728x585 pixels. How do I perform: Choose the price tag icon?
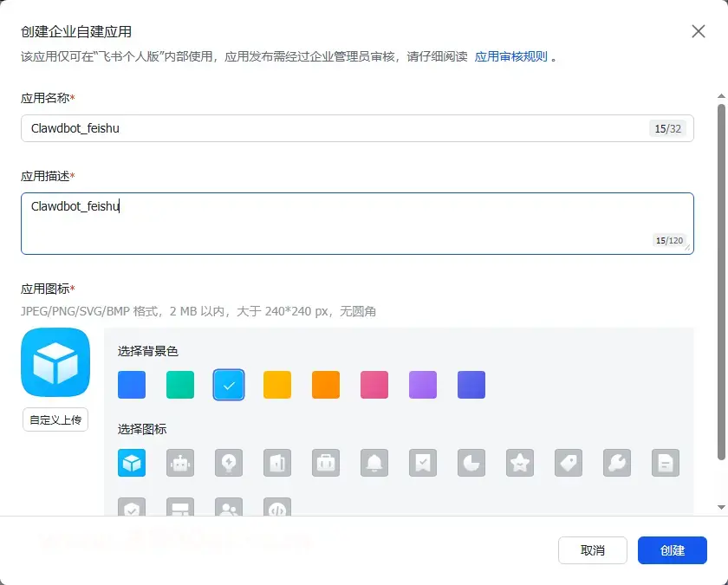tap(569, 463)
